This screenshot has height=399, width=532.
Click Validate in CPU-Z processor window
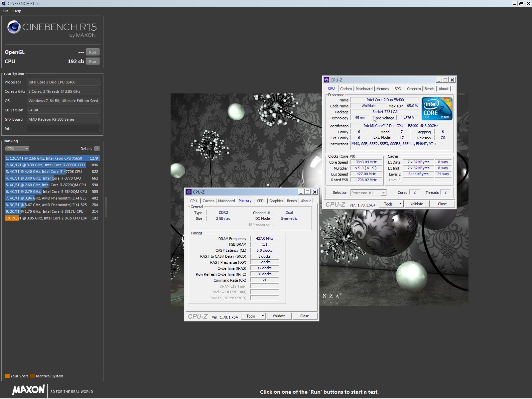tap(417, 204)
